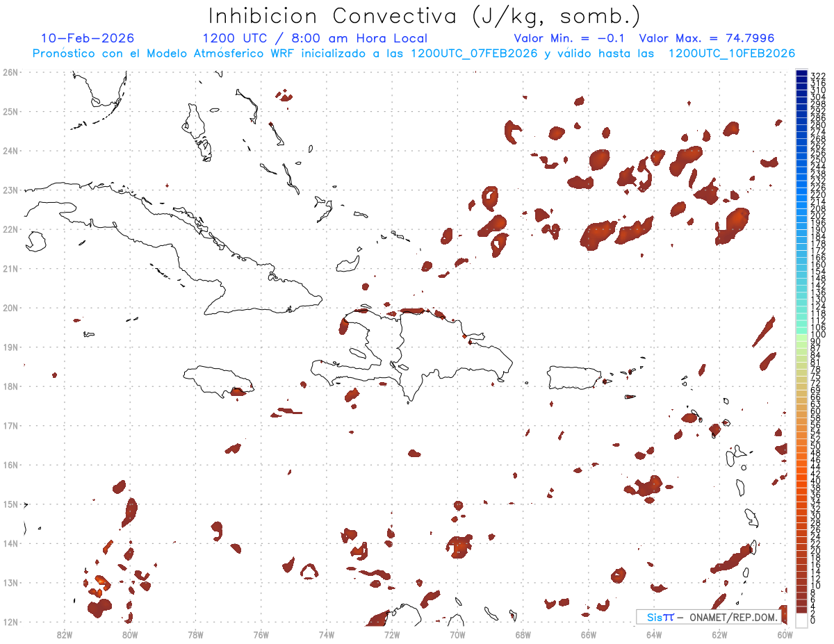The image size is (834, 644).
Task: Click the '22N' latitude label
Action: pos(10,229)
